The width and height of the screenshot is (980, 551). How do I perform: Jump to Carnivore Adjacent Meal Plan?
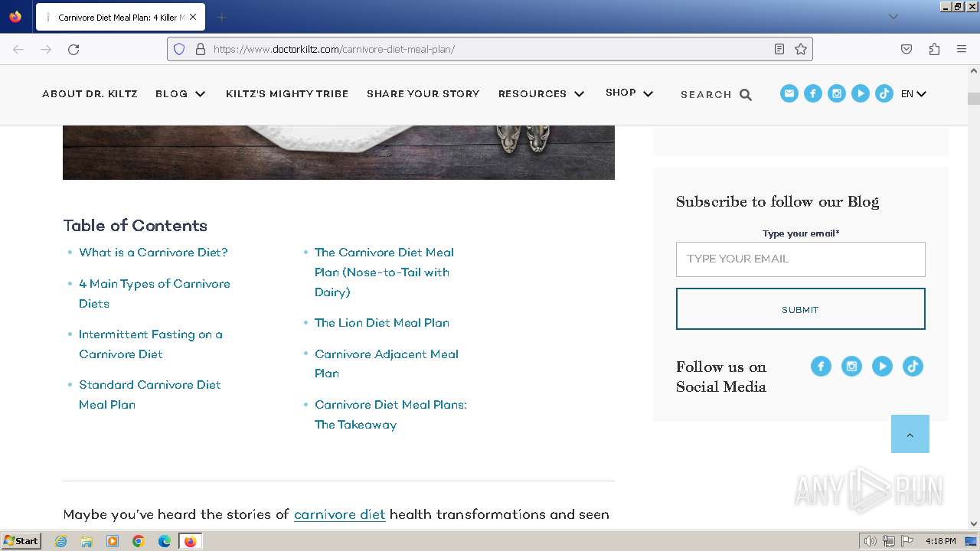(387, 364)
